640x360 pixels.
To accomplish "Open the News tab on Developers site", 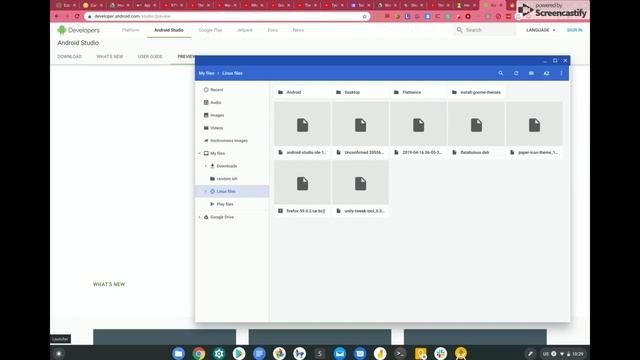I will tap(298, 30).
